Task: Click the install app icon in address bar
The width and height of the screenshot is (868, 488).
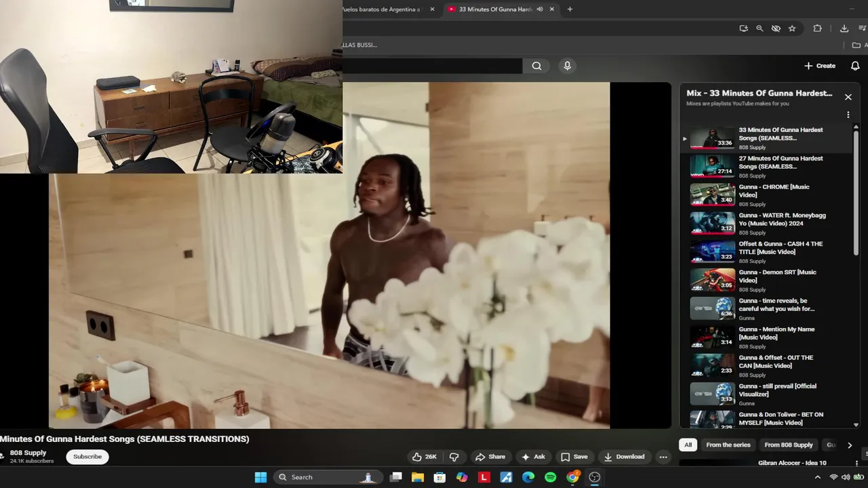Action: pos(744,28)
